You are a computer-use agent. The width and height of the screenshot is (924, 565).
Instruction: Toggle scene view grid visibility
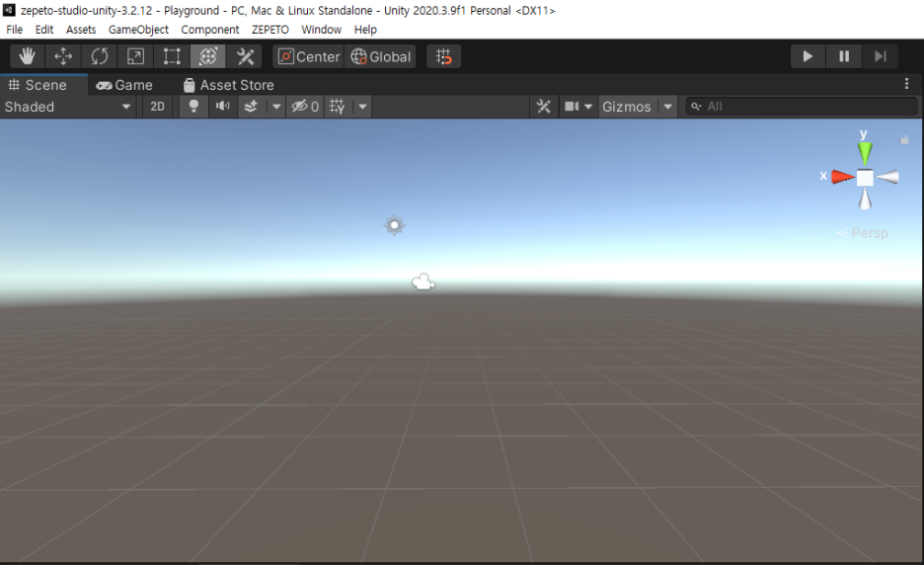(337, 107)
